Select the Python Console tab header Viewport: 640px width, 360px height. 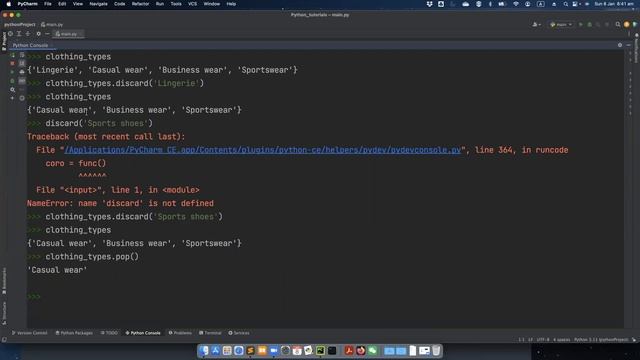[x=31, y=45]
